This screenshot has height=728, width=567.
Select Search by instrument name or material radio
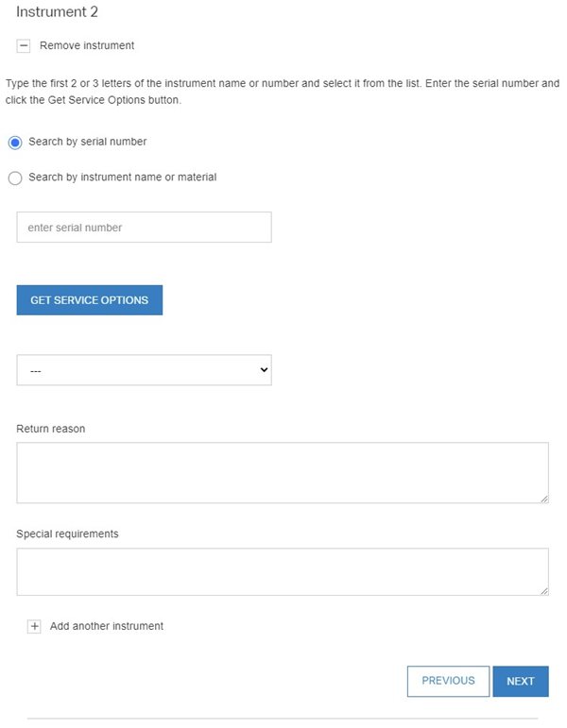[15, 178]
